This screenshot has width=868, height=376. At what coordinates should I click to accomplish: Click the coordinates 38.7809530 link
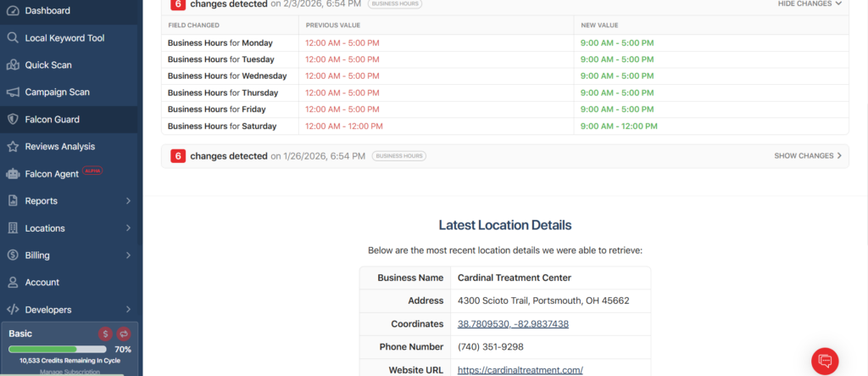tap(513, 324)
